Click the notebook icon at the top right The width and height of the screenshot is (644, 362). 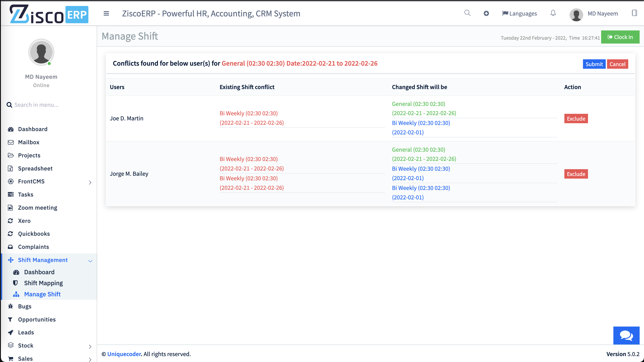tap(634, 13)
